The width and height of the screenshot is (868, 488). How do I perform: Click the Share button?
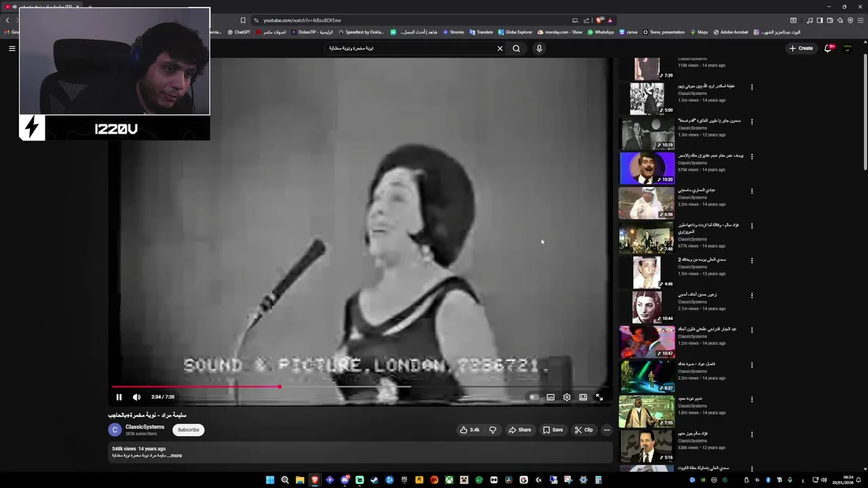520,430
